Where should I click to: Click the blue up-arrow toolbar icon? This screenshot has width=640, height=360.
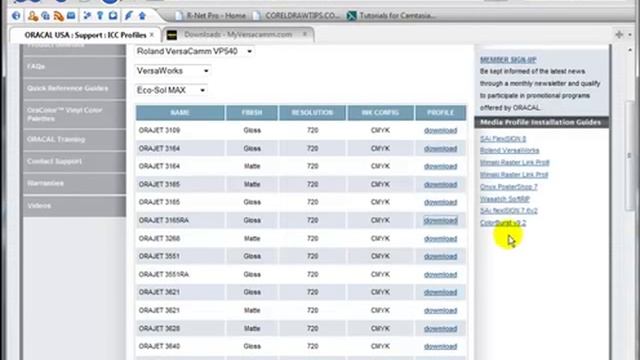[142, 16]
